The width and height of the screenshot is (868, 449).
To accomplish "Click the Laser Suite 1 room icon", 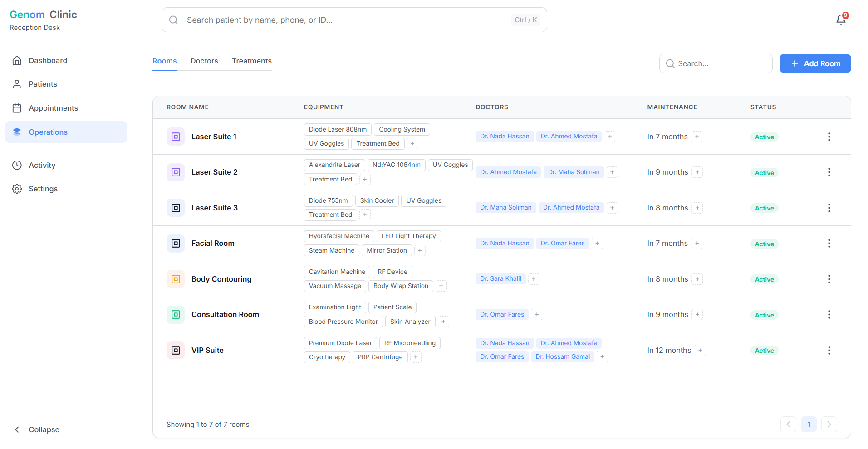I will (x=176, y=137).
